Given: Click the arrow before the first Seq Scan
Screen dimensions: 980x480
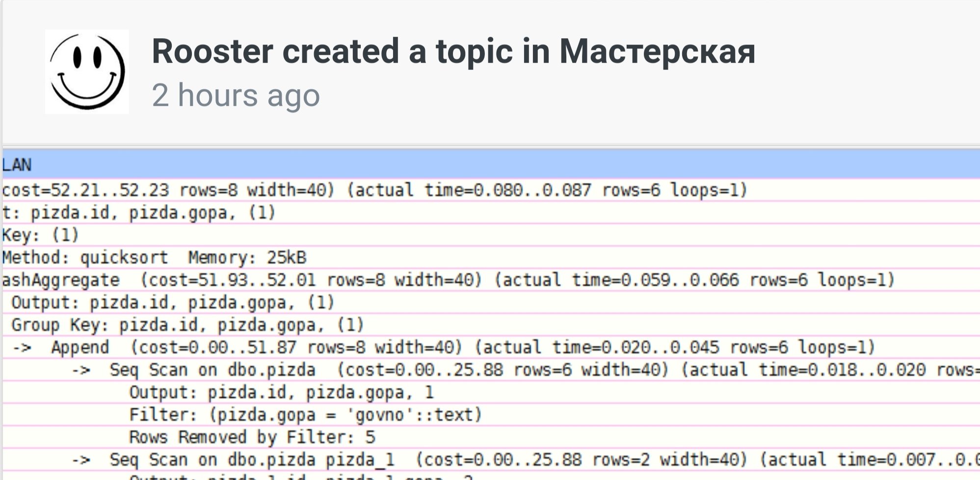Looking at the screenshot, I should [x=81, y=370].
